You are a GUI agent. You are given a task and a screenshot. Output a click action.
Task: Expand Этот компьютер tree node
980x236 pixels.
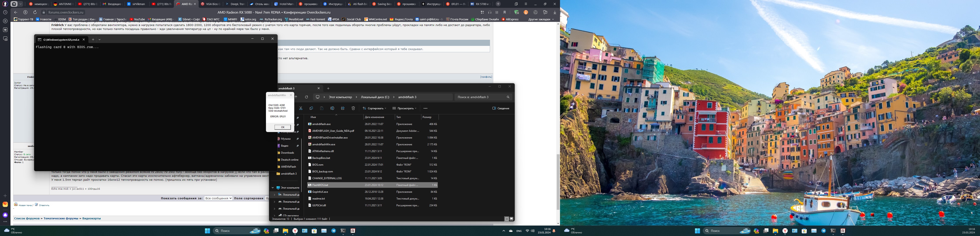[273, 188]
